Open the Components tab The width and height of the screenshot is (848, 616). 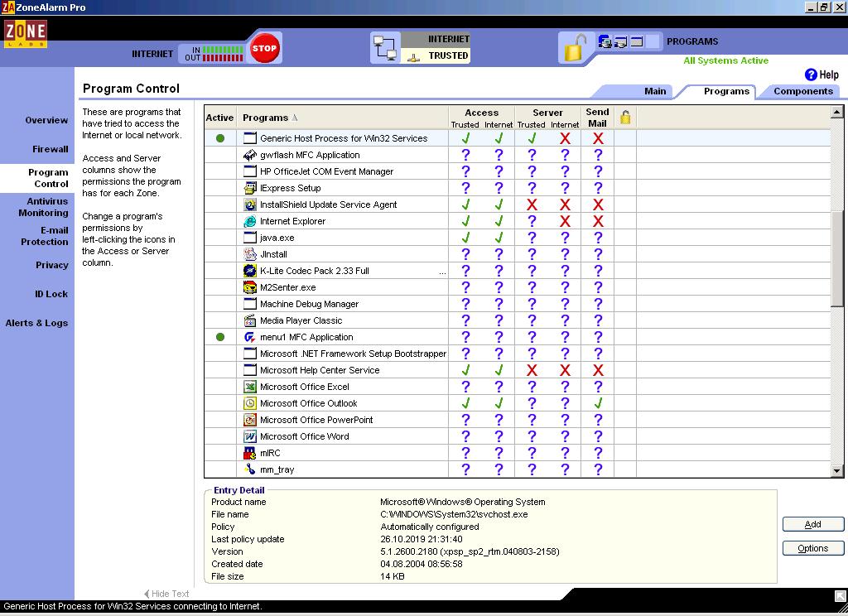802,91
